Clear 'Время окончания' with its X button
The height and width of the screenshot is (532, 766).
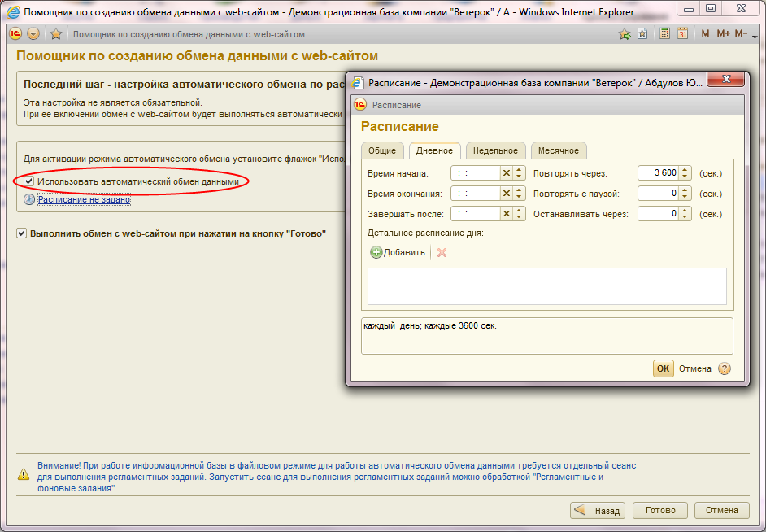tap(507, 194)
